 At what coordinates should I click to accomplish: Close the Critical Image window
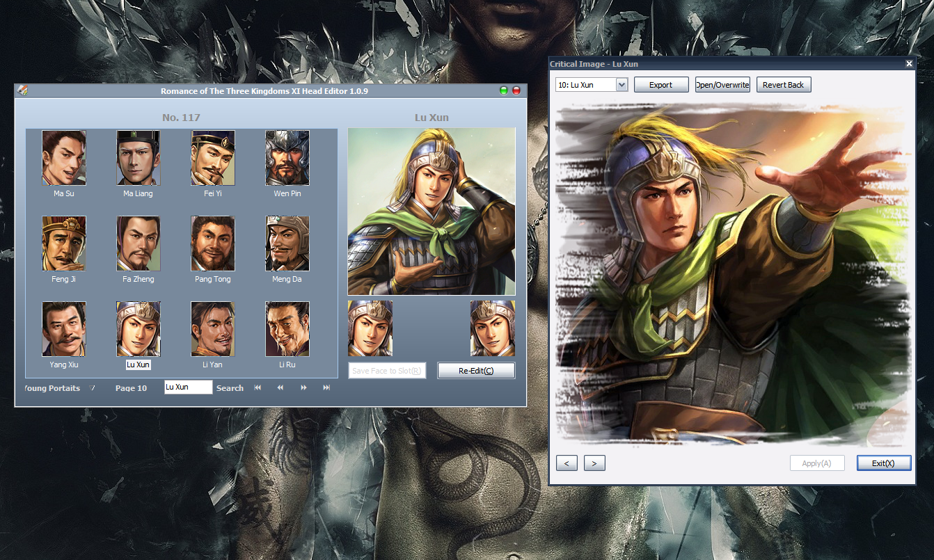[x=909, y=64]
